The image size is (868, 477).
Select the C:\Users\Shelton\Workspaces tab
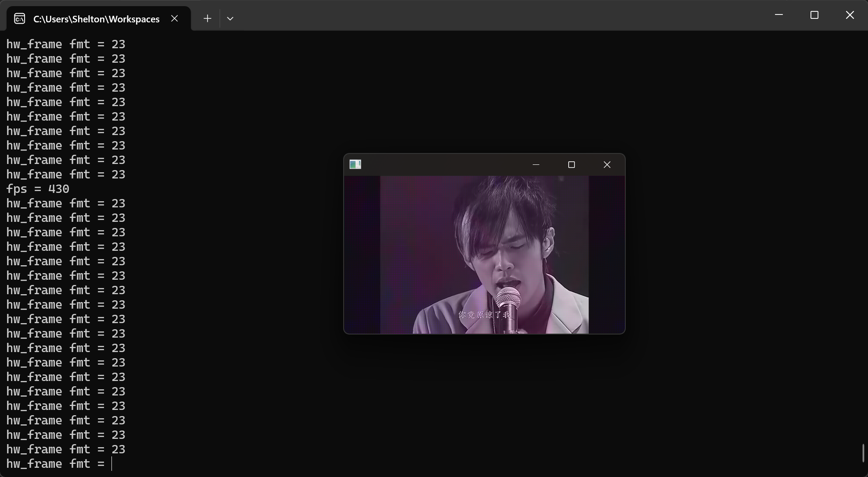click(x=96, y=19)
